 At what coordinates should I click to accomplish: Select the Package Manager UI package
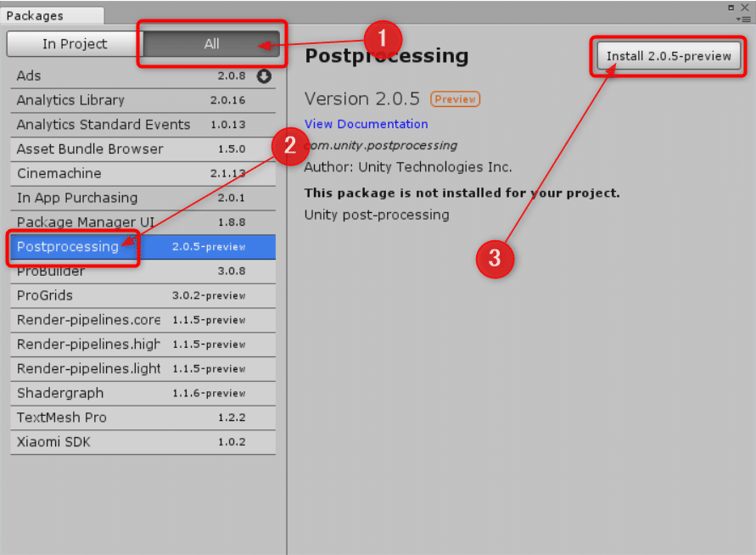pyautogui.click(x=143, y=221)
